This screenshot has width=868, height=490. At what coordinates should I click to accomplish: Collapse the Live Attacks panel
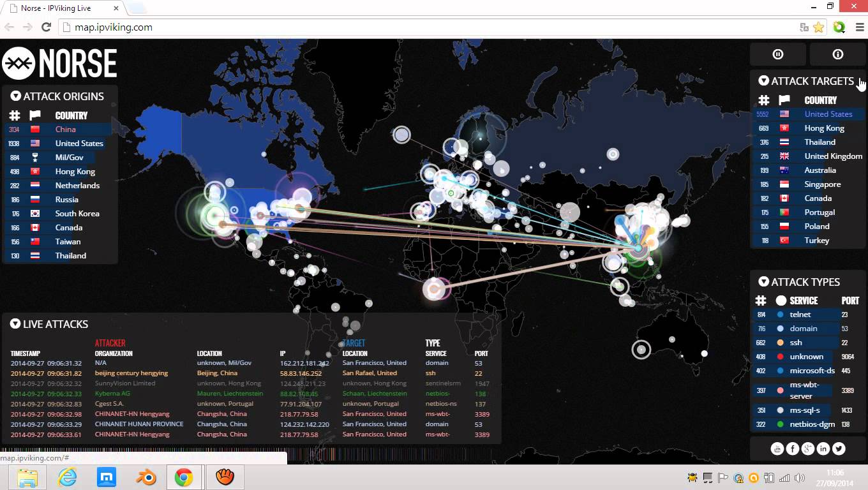15,324
